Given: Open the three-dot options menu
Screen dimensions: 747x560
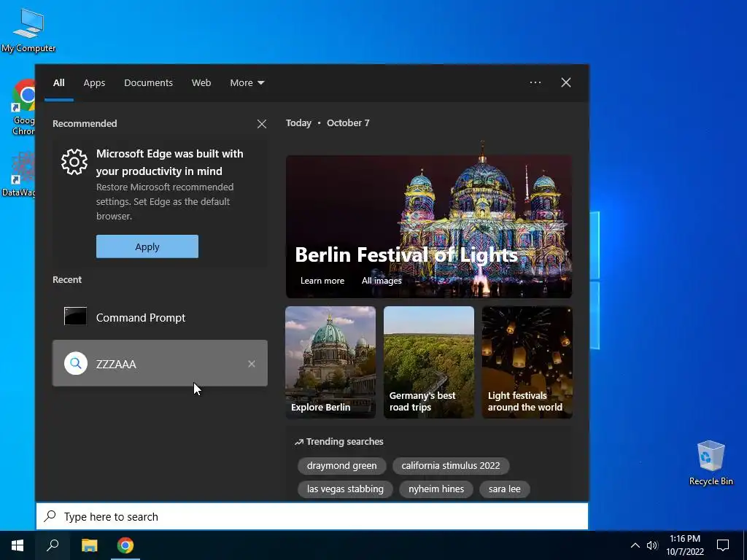Looking at the screenshot, I should coord(535,82).
